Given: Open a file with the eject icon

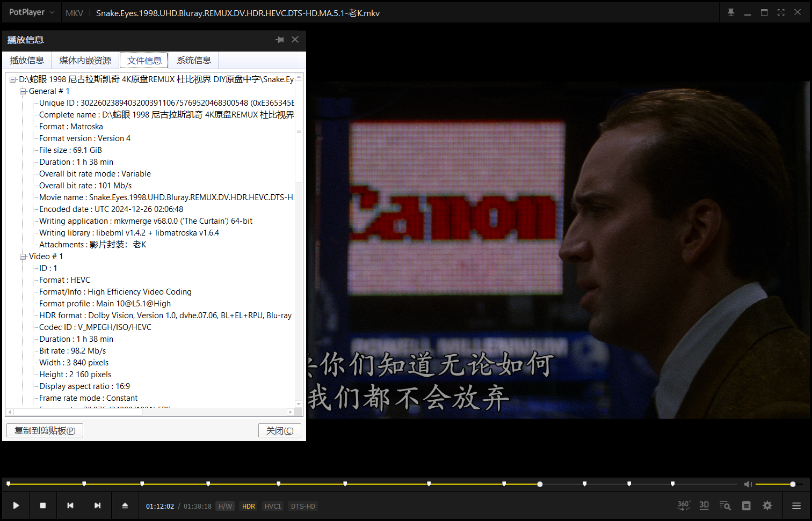Looking at the screenshot, I should 125,505.
